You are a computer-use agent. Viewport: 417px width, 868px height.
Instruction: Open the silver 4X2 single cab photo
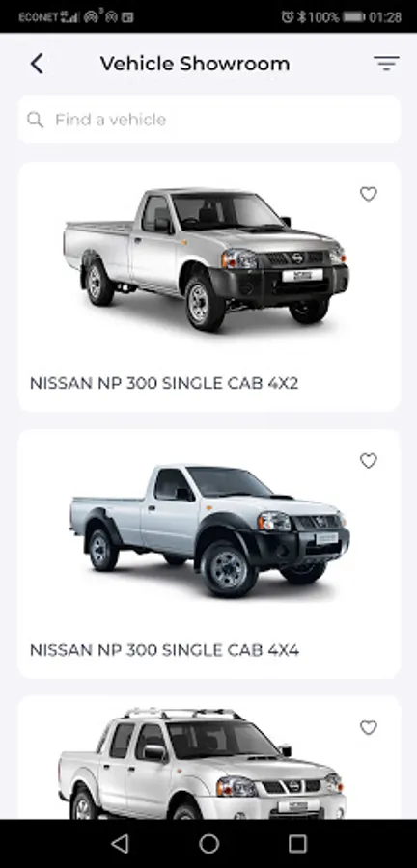[x=206, y=260]
